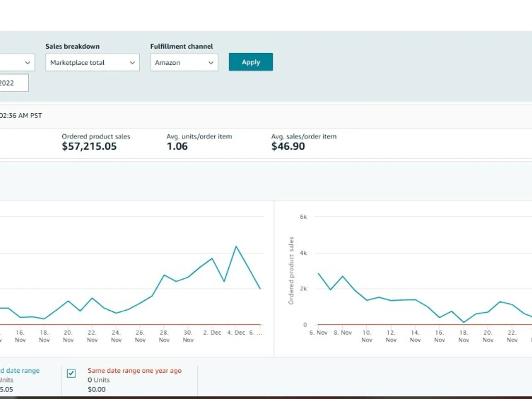
Task: Click the Sales breakdown heading
Action: (72, 46)
